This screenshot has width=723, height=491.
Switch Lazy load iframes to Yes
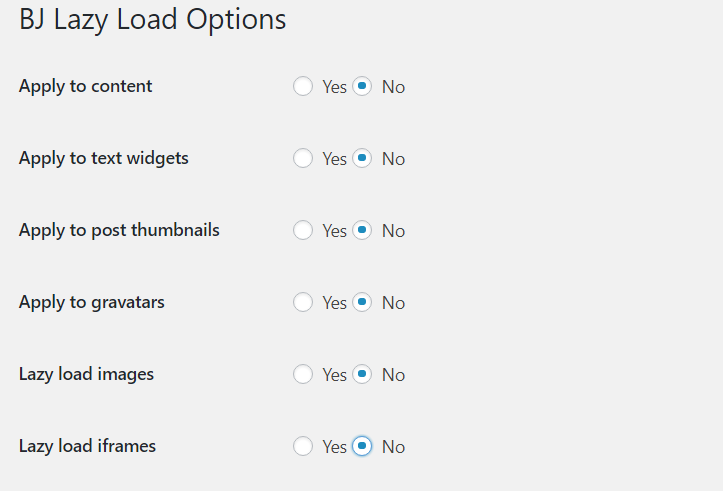tap(302, 446)
